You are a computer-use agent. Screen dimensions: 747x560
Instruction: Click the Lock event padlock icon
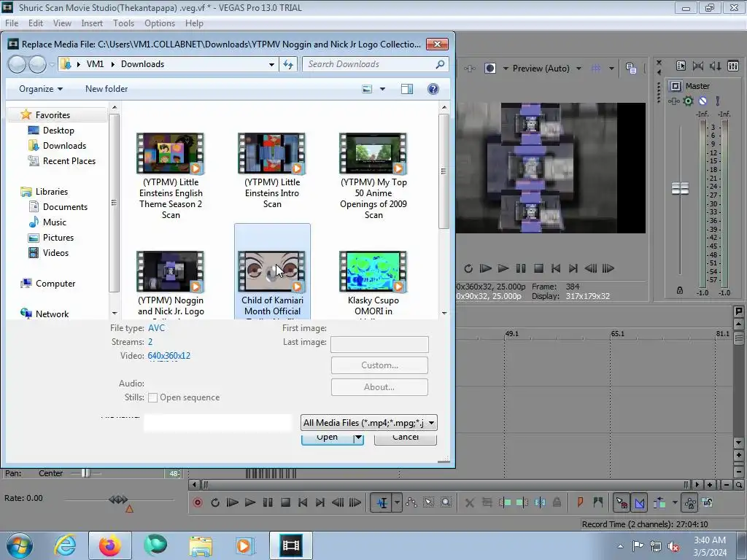click(x=557, y=502)
